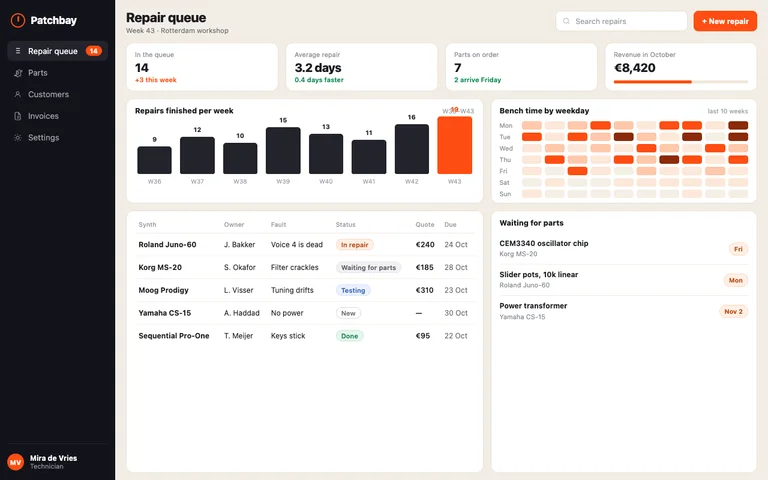Click the Voice 4 is dead fault
Viewport: 768px width, 480px height.
297,244
